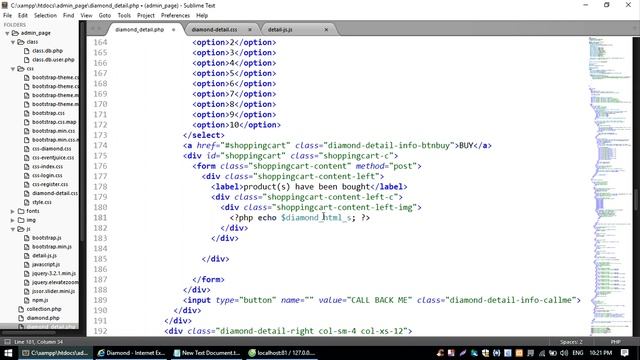Toggle the side bar status icon
The width and height of the screenshot is (640, 360).
pos(7,342)
